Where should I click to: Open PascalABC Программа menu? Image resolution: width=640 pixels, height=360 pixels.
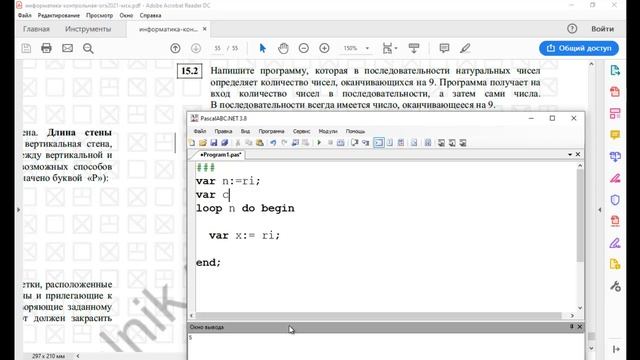click(271, 131)
